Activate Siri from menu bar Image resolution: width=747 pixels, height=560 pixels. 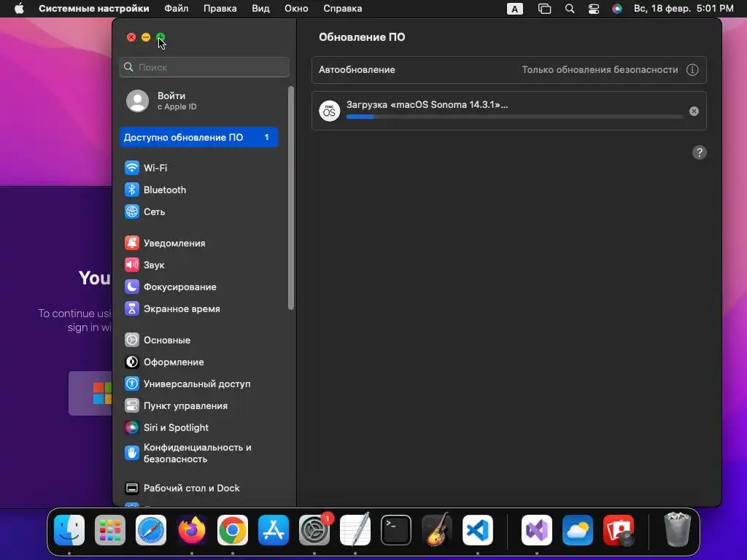617,9
